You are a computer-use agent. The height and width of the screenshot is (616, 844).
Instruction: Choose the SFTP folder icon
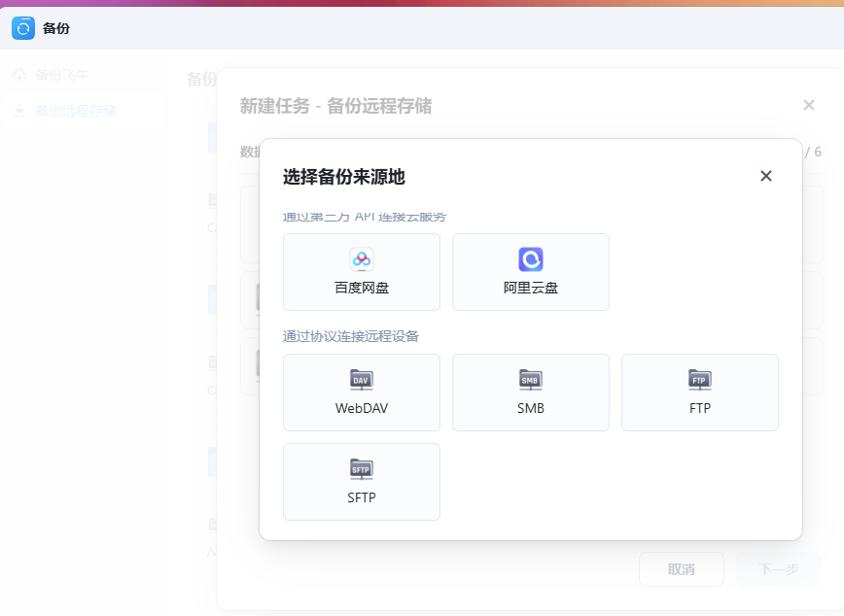[362, 469]
